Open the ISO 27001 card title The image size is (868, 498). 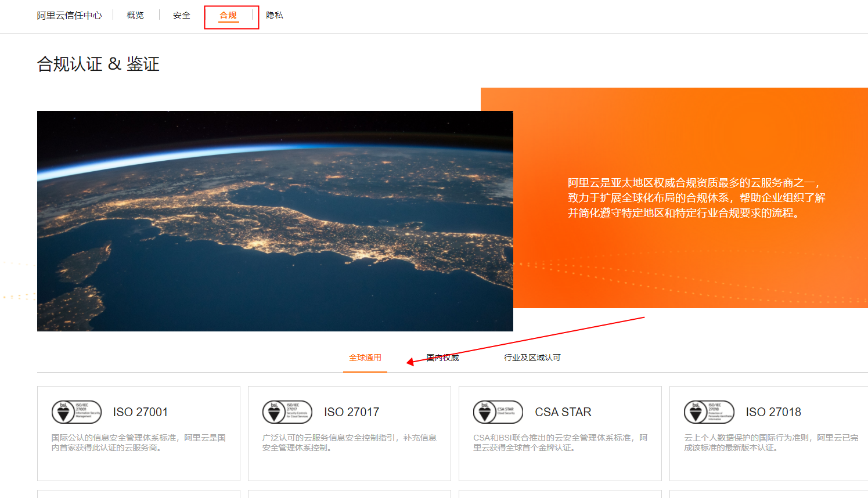coord(141,412)
